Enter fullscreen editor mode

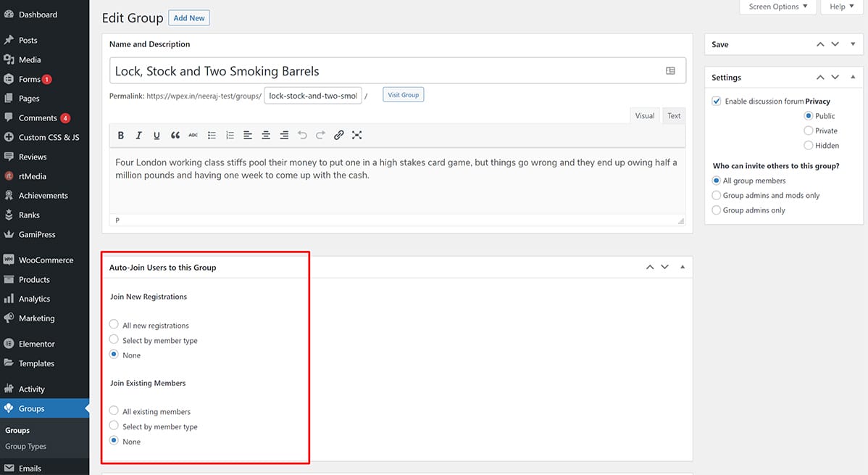pos(356,136)
